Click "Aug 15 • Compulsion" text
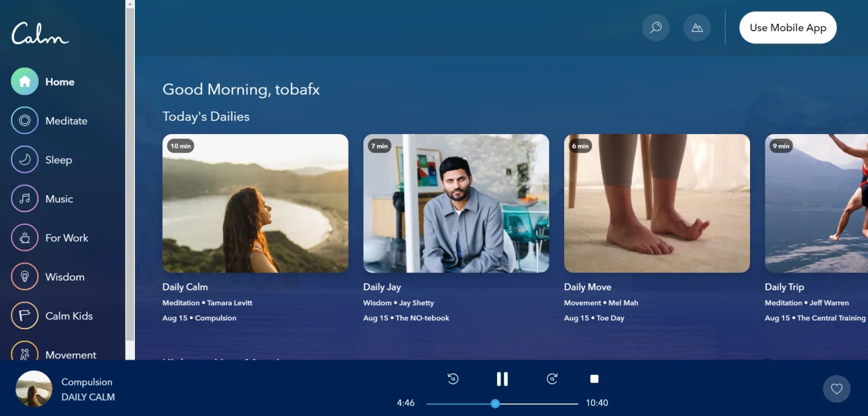Image resolution: width=868 pixels, height=416 pixels. click(199, 318)
